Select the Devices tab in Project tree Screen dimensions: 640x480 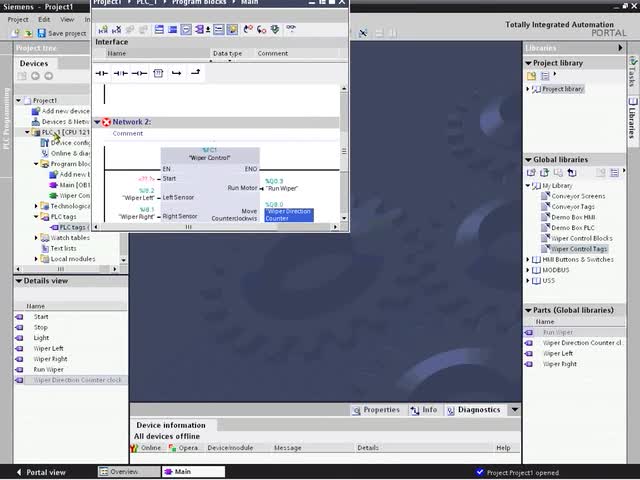pyautogui.click(x=34, y=64)
